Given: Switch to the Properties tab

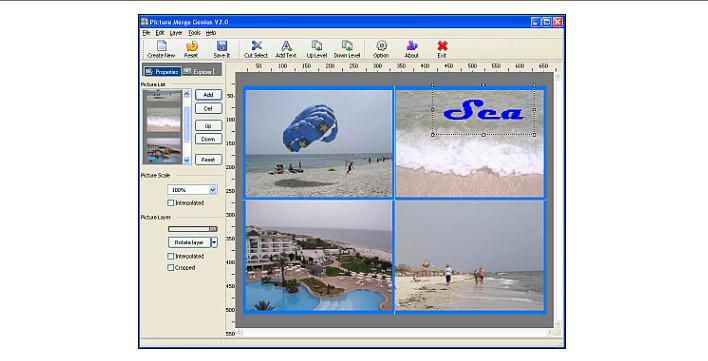Looking at the screenshot, I should click(162, 71).
